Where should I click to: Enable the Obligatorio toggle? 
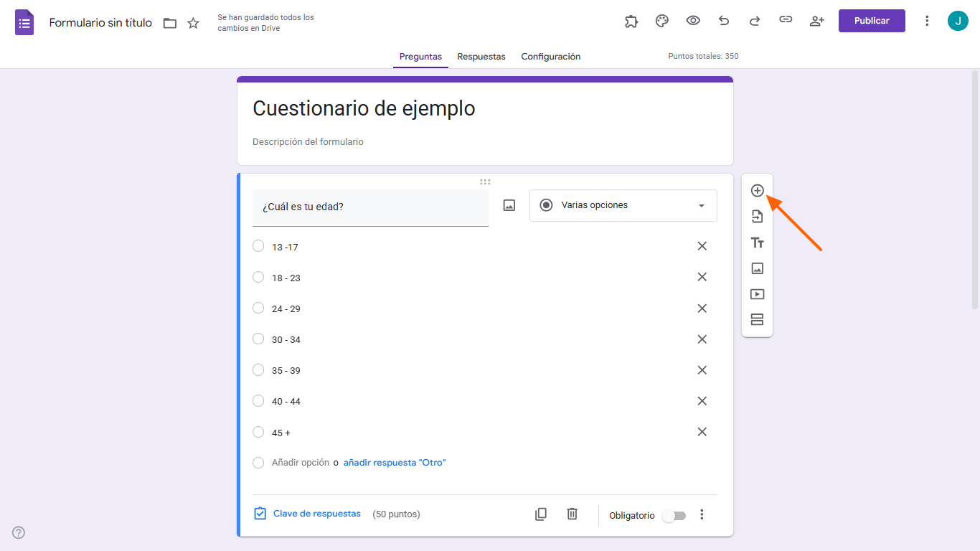(x=674, y=515)
